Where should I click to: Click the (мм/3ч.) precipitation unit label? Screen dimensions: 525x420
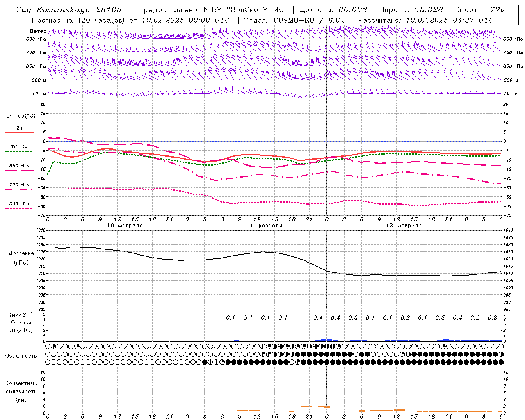pyautogui.click(x=21, y=315)
